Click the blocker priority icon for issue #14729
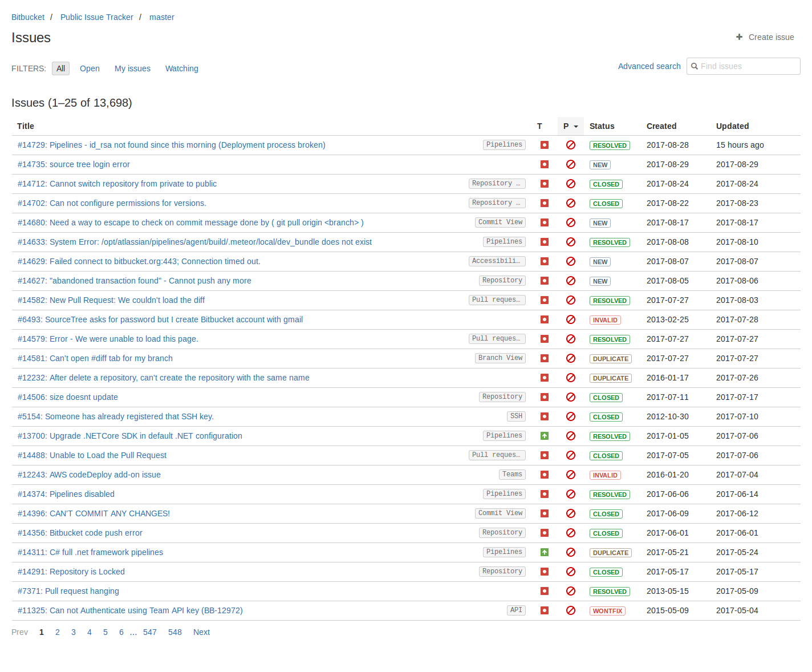This screenshot has height=672, width=812. (x=571, y=145)
